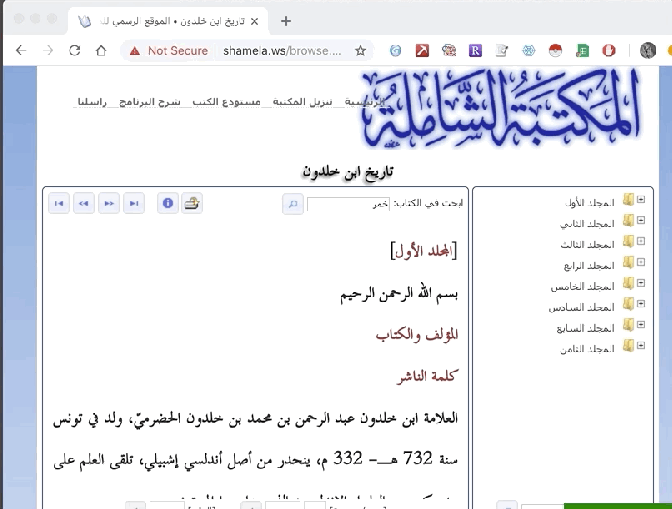Reload the page using the browser refresh icon
The image size is (672, 509).
point(74,50)
